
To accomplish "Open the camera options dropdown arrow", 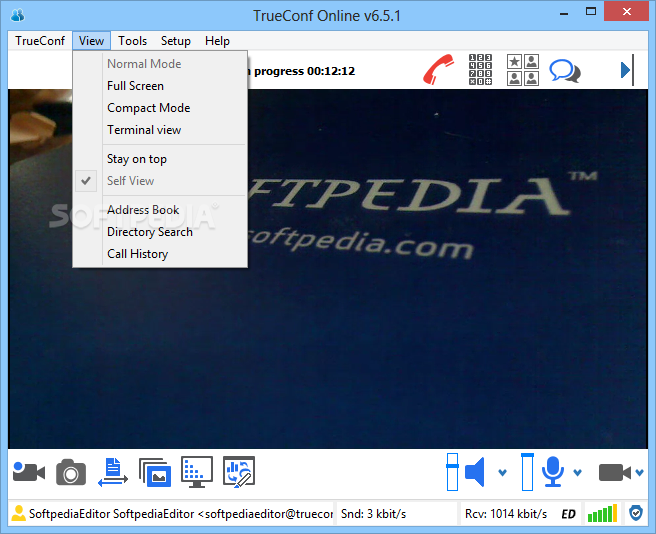I will coord(639,472).
